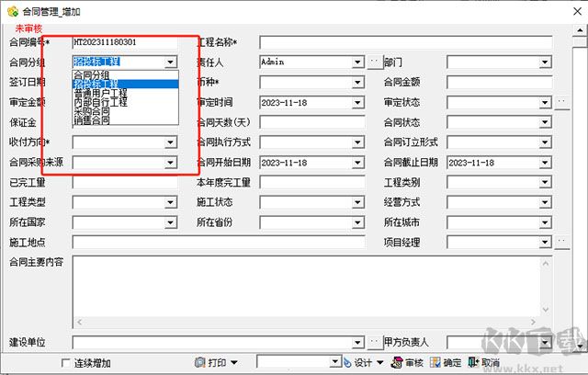Viewport: 588px width, 375px height.
Task: Click the print icon in bottom toolbar
Action: point(200,362)
